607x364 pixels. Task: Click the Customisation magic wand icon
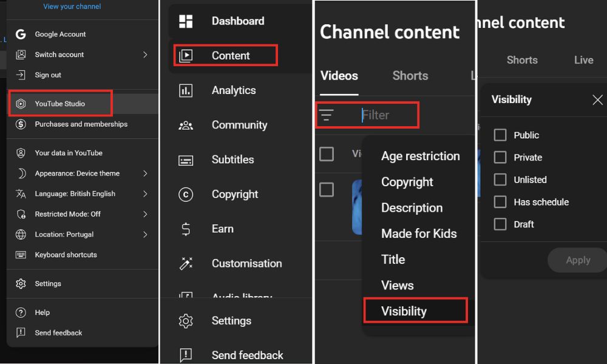[186, 263]
